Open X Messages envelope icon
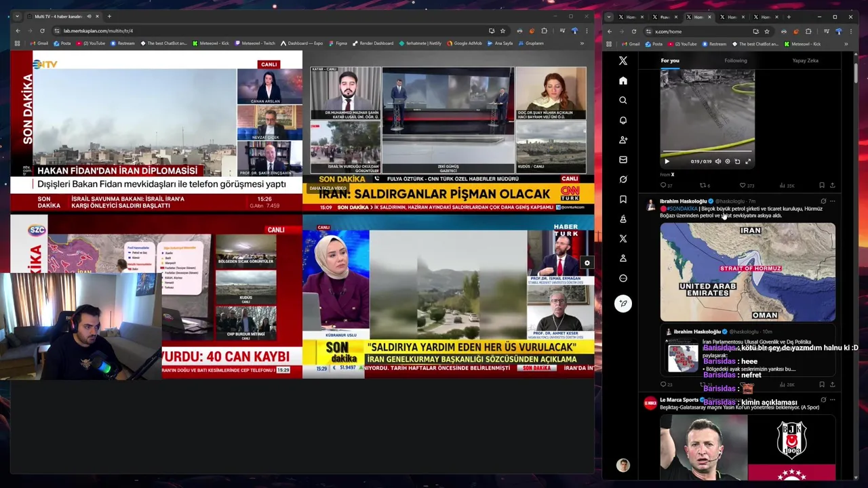Screen dimensions: 868x488 pos(623,160)
